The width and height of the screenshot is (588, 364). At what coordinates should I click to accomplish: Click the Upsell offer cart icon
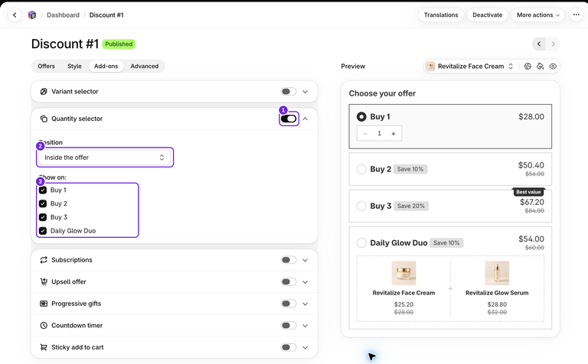coord(44,281)
